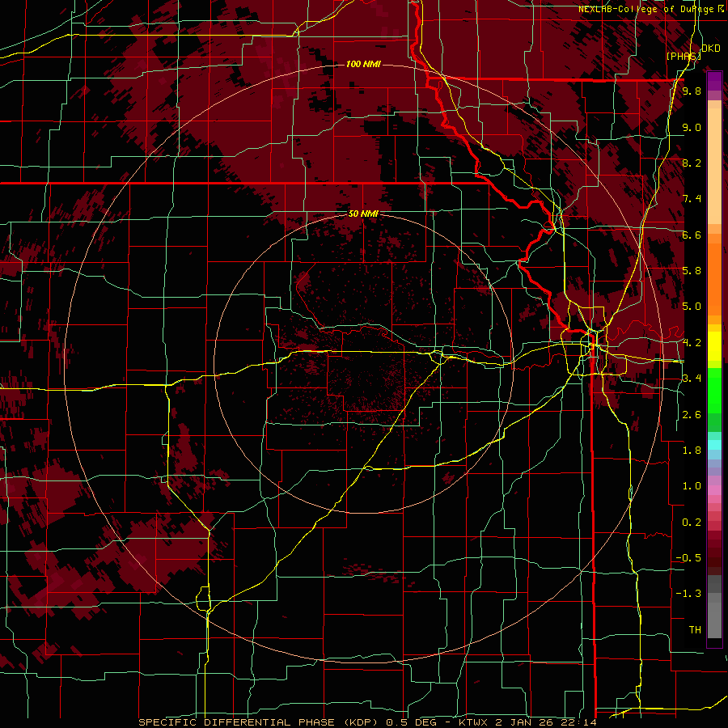Click the 4.2 value on the color scale
The image size is (728, 728).
point(692,343)
